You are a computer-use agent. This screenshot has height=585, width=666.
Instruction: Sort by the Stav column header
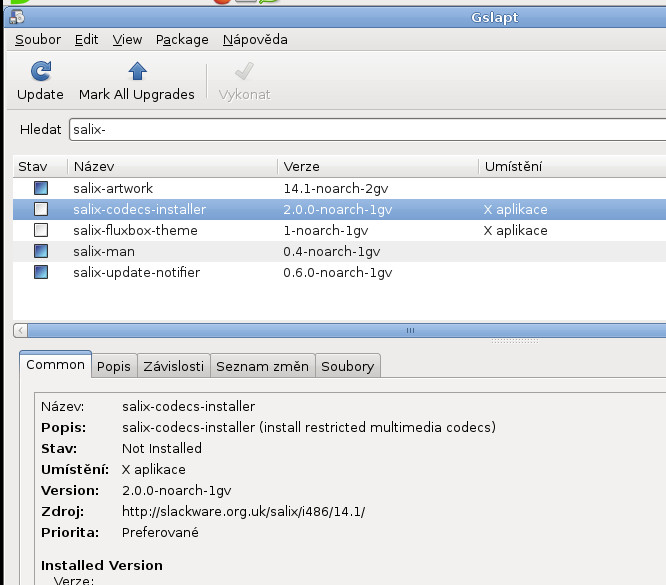pos(40,167)
